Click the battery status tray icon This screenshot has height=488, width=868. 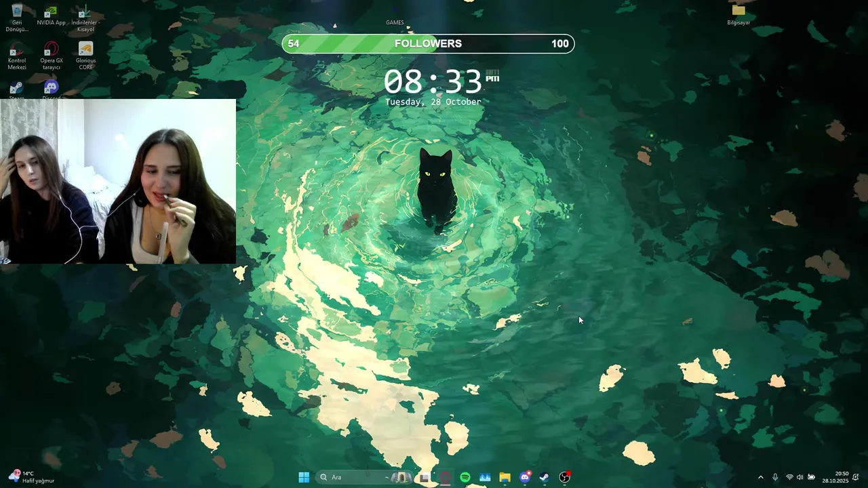pyautogui.click(x=812, y=477)
